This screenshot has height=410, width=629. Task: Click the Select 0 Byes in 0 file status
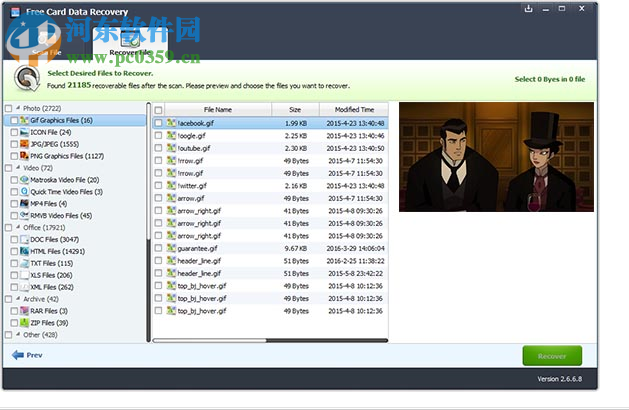point(550,79)
